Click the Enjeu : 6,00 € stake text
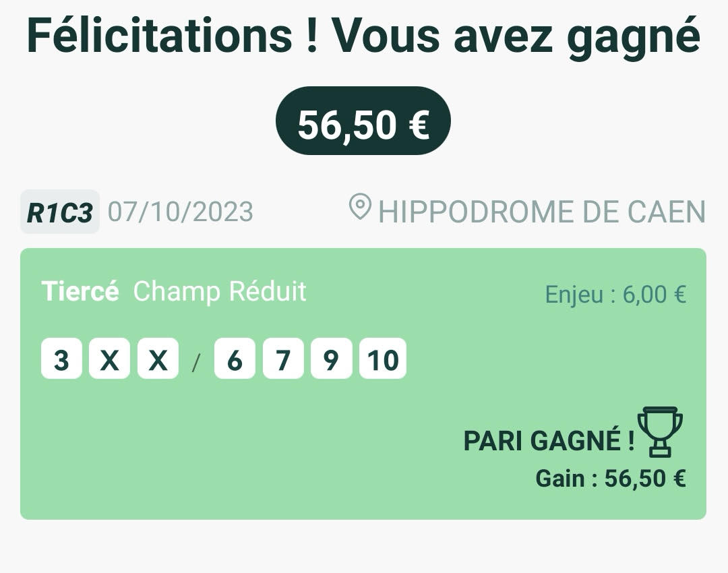728x573 pixels. click(x=615, y=294)
